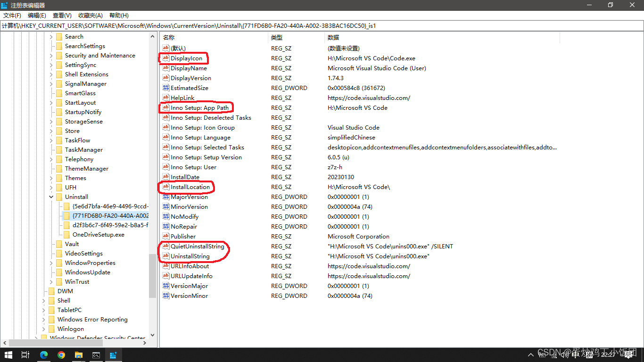Select the d2f3b6c7-6f49-59e2-b8a5 key
The image size is (644, 362).
click(110, 225)
